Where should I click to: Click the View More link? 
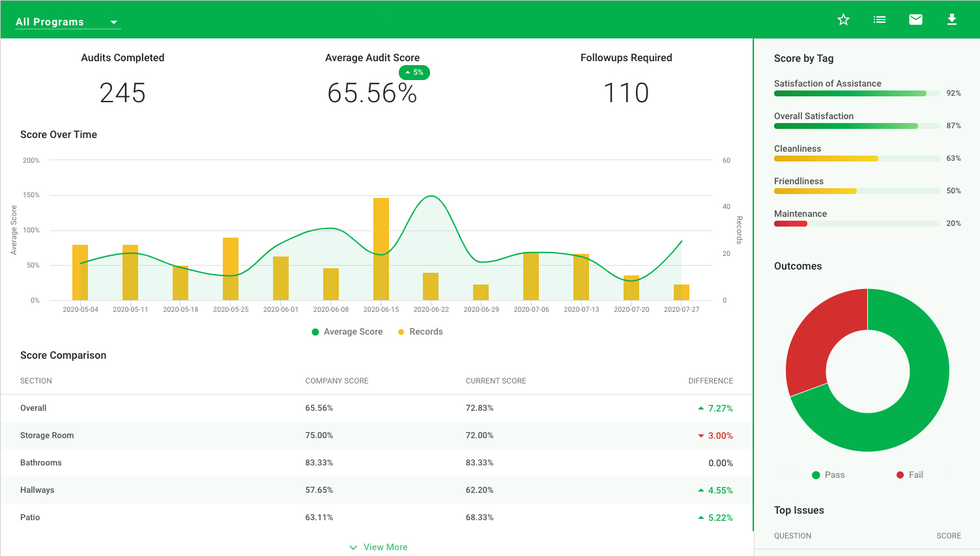coord(385,548)
